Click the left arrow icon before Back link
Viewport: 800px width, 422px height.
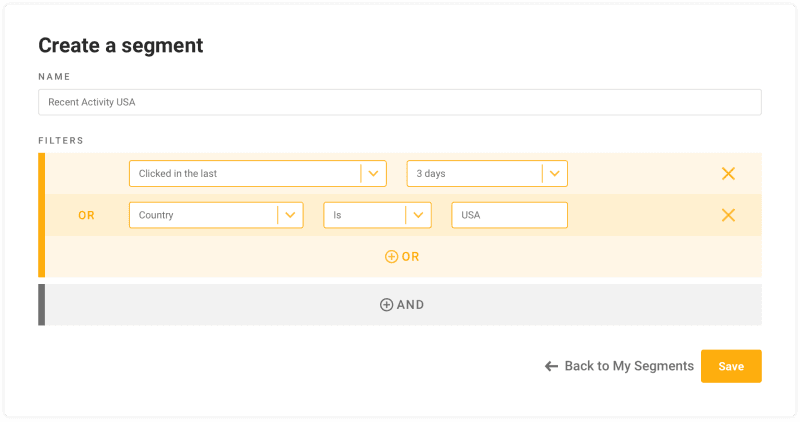point(551,367)
